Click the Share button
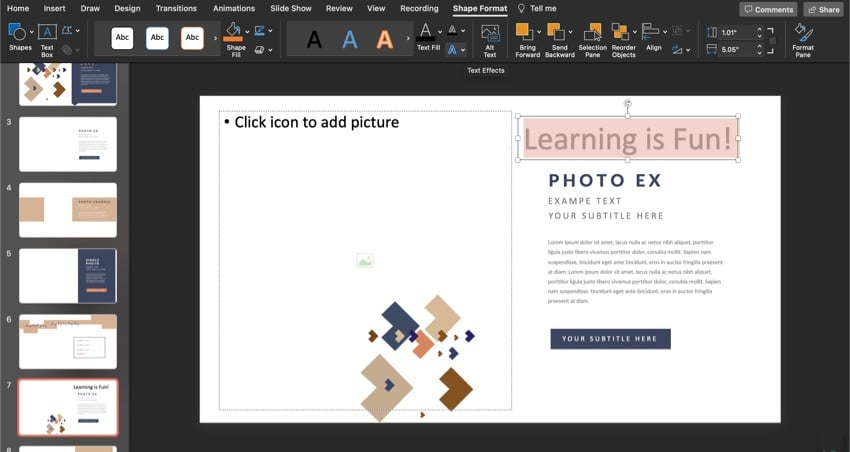 822,9
